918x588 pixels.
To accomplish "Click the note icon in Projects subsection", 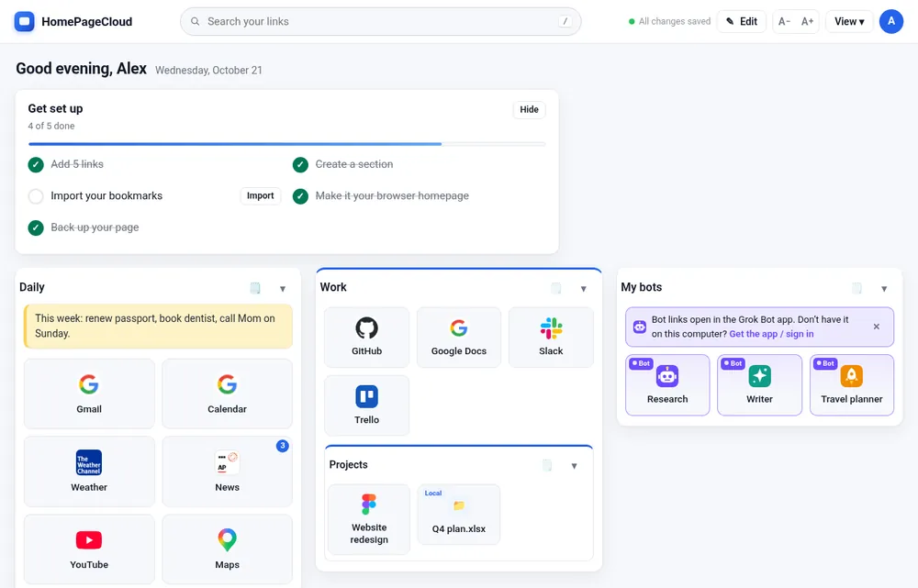I will point(547,465).
